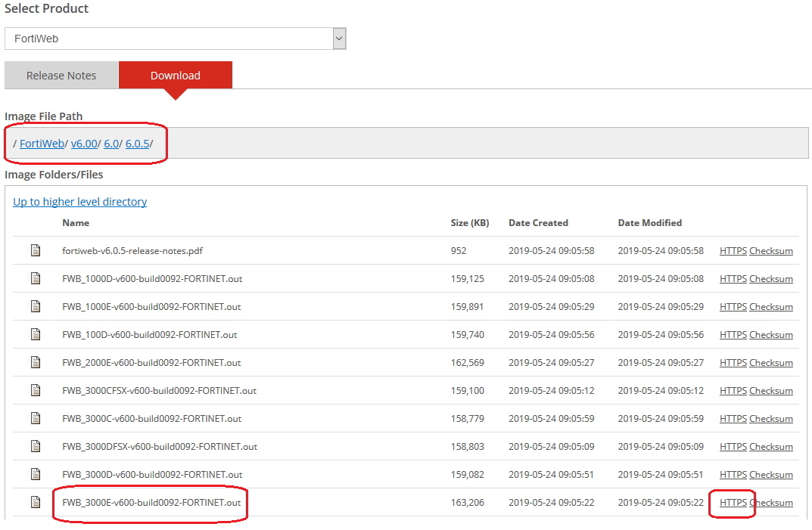Screen dimensions: 812x530
Task: Switch to the Release Notes tab
Action: pyautogui.click(x=61, y=76)
